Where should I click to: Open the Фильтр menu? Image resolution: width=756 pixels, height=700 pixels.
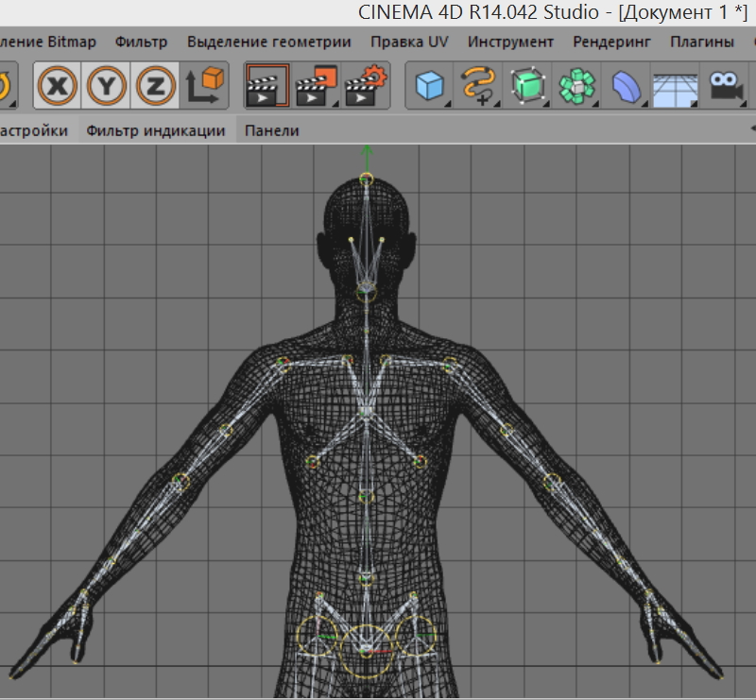[141, 42]
